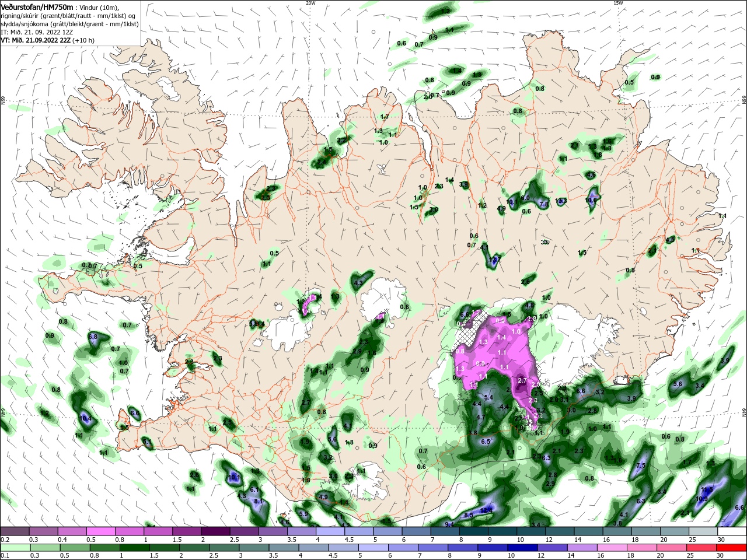747x560 pixels.
Task: Click the 10.9 precipitation value on the map
Action: (x=701, y=499)
